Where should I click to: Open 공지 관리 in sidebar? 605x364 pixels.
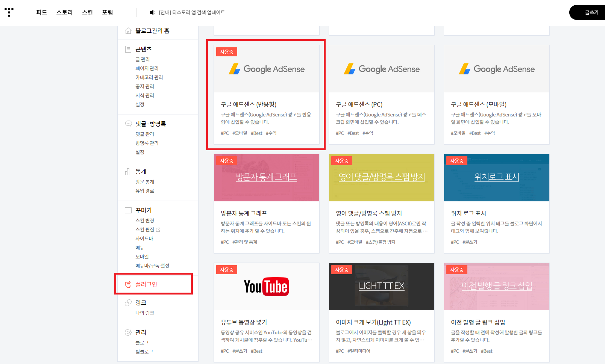pyautogui.click(x=145, y=86)
